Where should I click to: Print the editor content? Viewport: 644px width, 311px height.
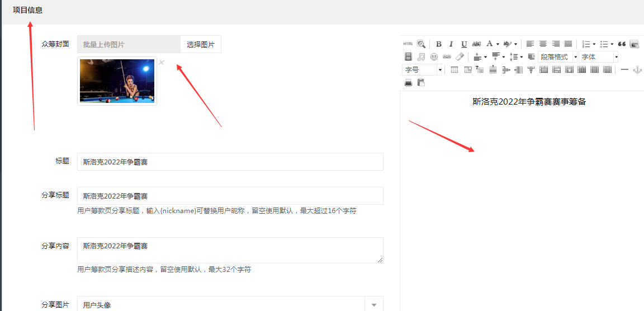(x=408, y=83)
